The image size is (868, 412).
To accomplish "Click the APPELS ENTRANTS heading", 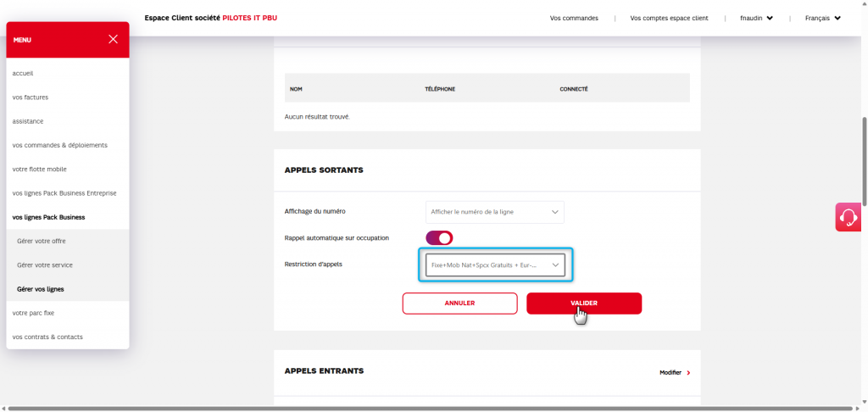I will [x=324, y=371].
